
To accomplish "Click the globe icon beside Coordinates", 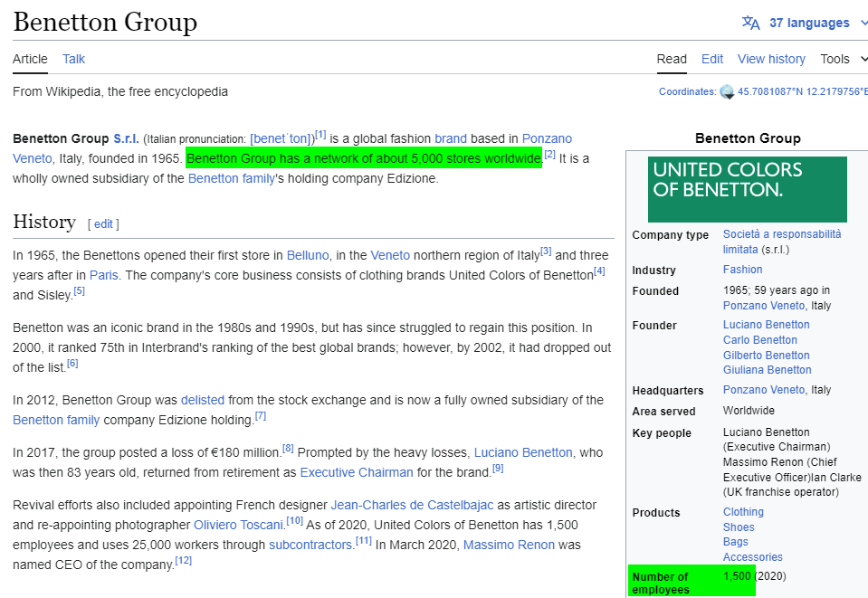I will click(727, 92).
